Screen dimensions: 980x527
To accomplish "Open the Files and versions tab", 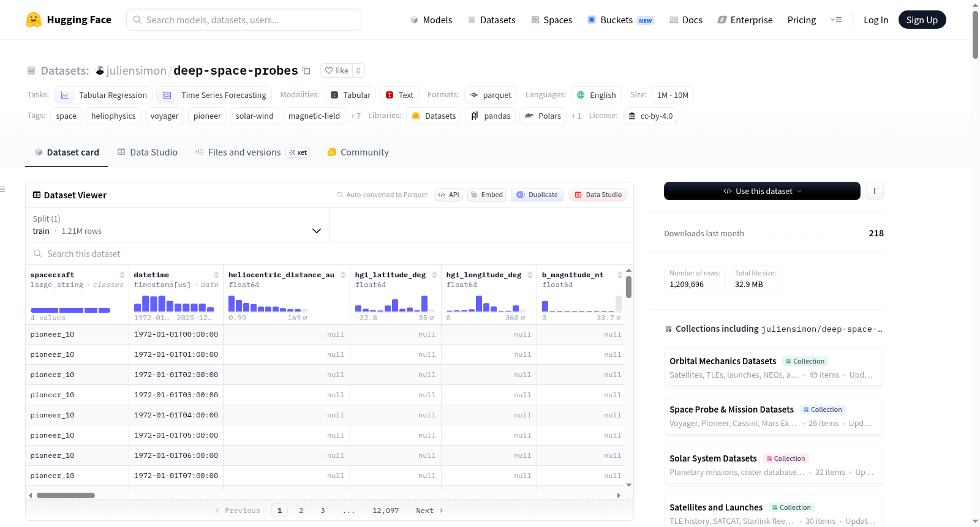I will pos(252,152).
